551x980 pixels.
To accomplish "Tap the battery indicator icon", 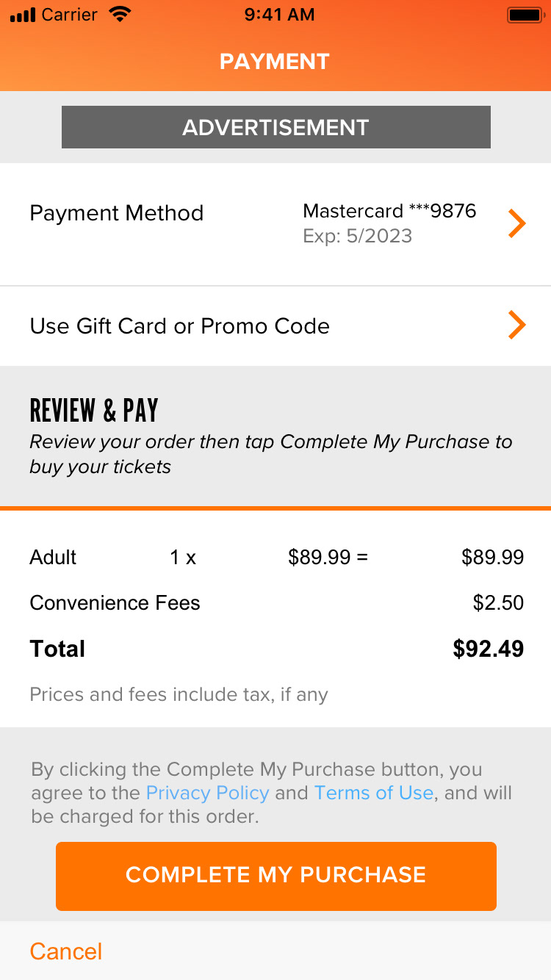I will (x=525, y=15).
